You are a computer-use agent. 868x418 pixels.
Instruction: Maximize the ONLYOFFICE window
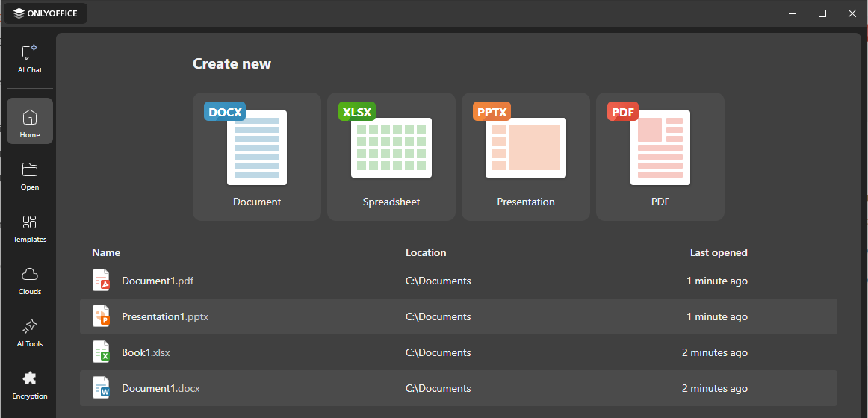(822, 13)
